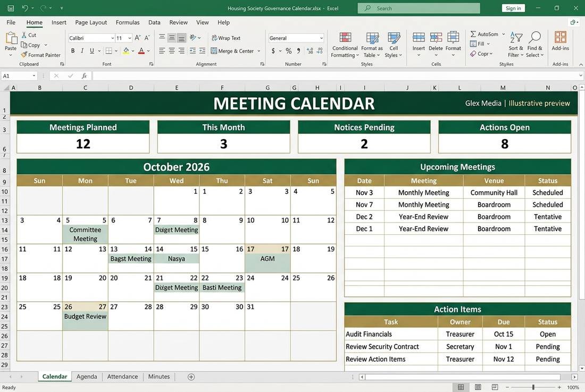The image size is (585, 392).
Task: Switch to the Insert ribbon tab
Action: (59, 22)
